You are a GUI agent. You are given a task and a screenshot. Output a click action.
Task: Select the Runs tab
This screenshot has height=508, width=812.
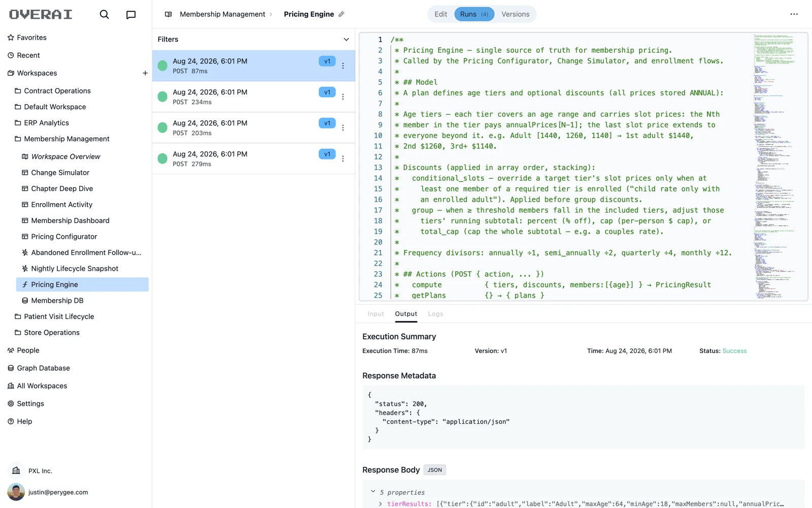474,14
